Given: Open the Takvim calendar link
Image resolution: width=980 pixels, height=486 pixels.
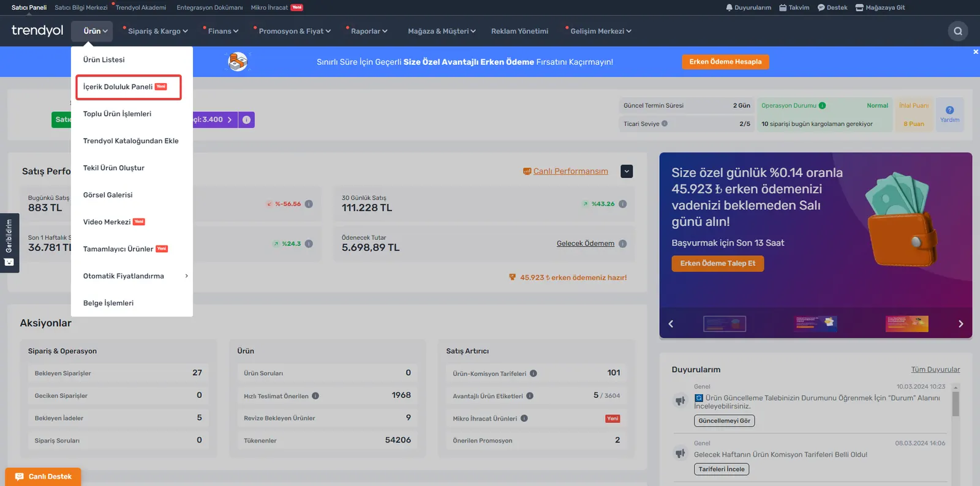Looking at the screenshot, I should pos(794,7).
